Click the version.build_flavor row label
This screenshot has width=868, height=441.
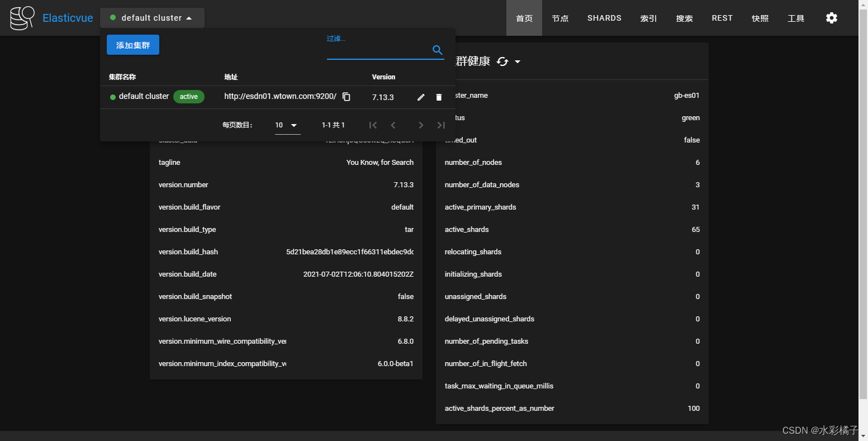(x=189, y=207)
